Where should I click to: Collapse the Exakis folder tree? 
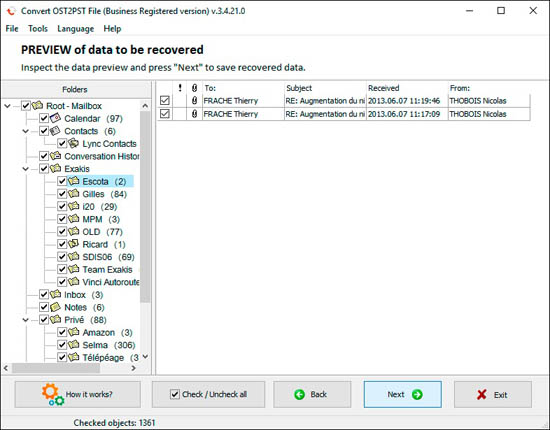[26, 169]
